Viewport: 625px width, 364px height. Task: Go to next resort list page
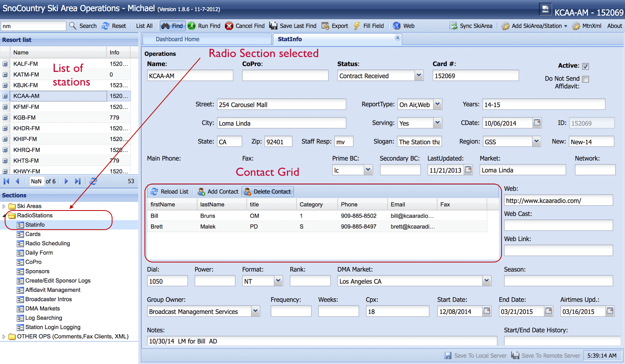pos(66,181)
